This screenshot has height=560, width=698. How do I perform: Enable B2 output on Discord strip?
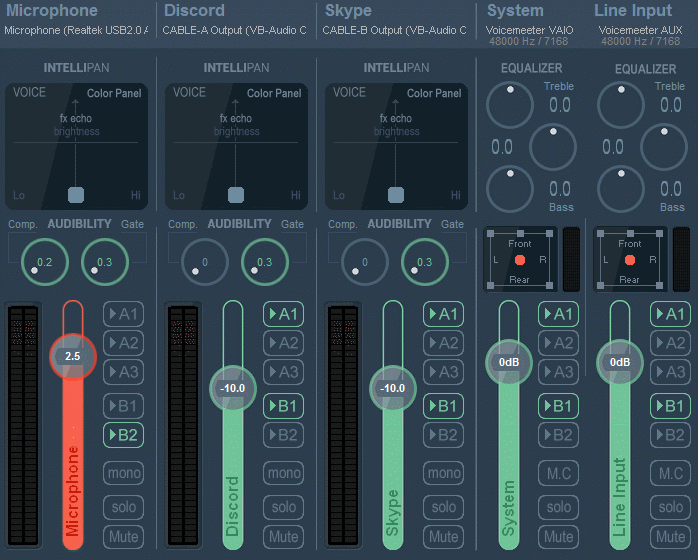(284, 435)
